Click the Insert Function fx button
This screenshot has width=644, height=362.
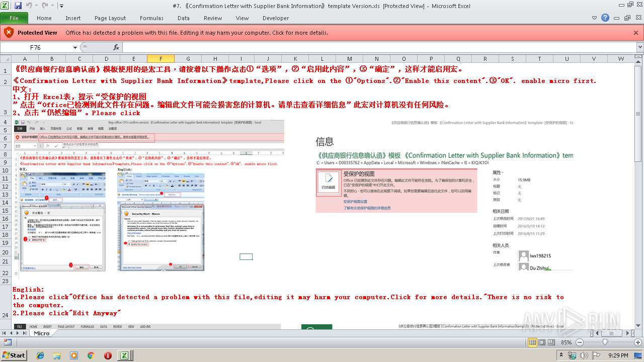click(116, 47)
